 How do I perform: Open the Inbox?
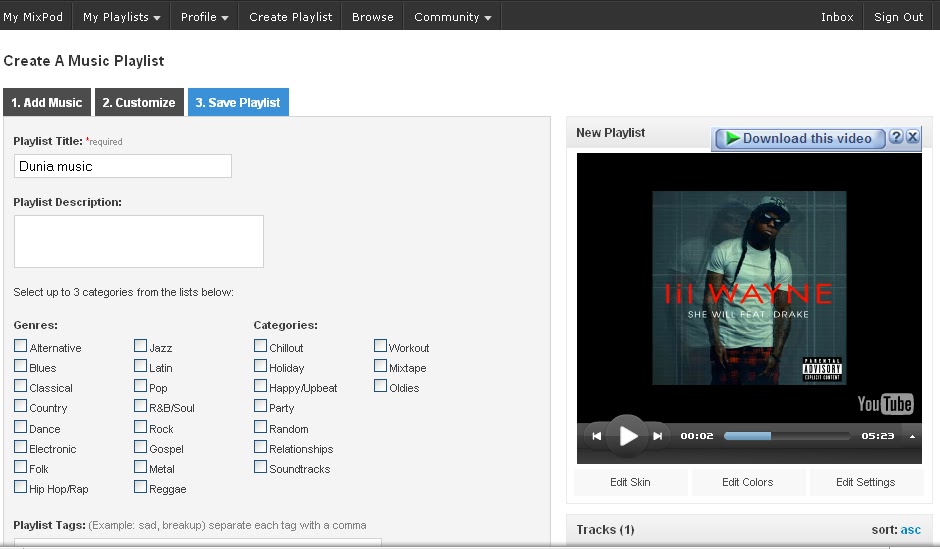[837, 17]
